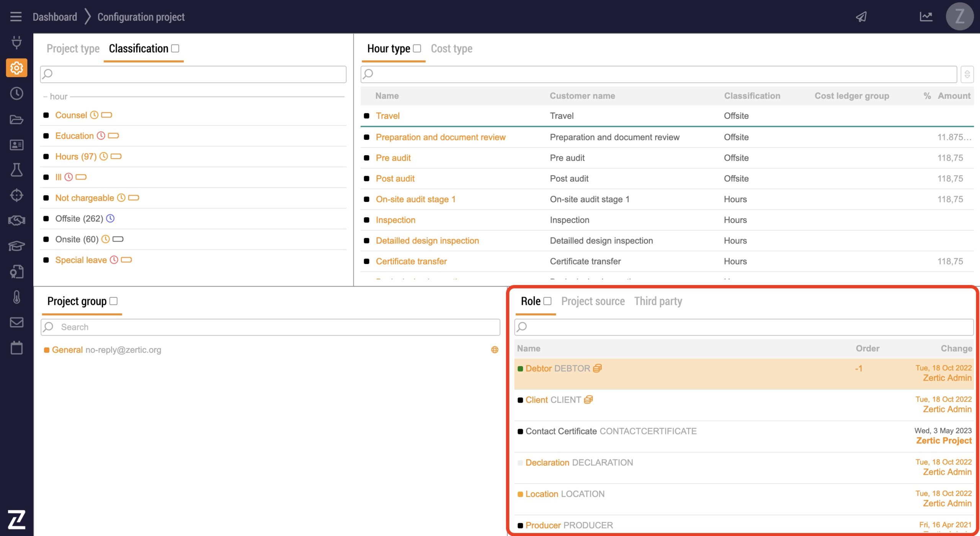Image resolution: width=980 pixels, height=536 pixels.
Task: Open the flask lab sidebar icon
Action: 16,170
